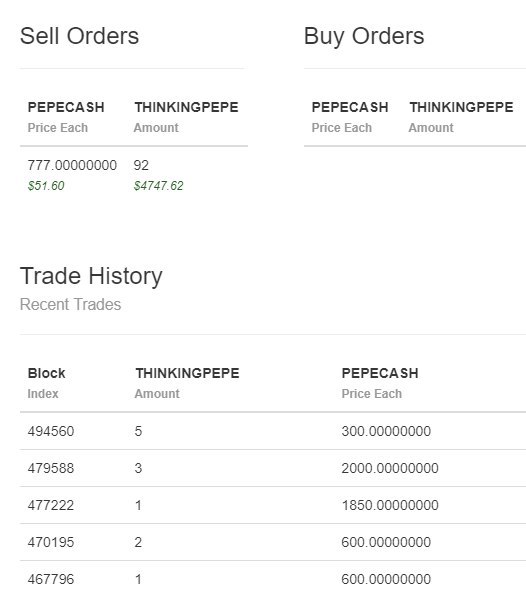Screen dimensions: 526x605
Task: Open block 494560 trade row
Action: (x=273, y=431)
